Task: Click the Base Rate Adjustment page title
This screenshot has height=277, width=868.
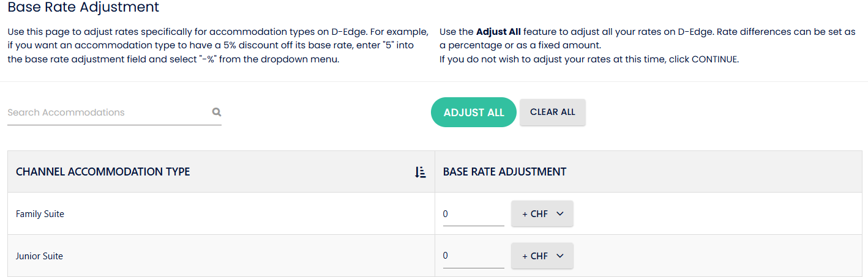Action: (83, 8)
